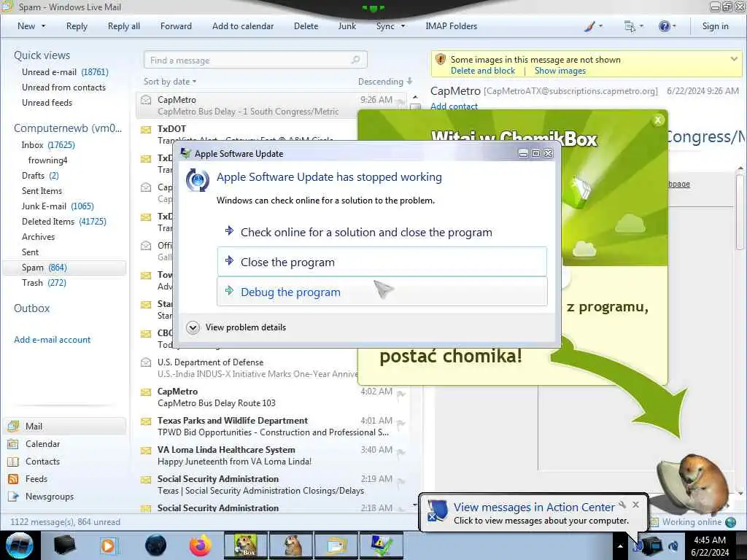Open the New message dropdown arrow
Viewport: 747px width, 560px height.
pos(43,26)
